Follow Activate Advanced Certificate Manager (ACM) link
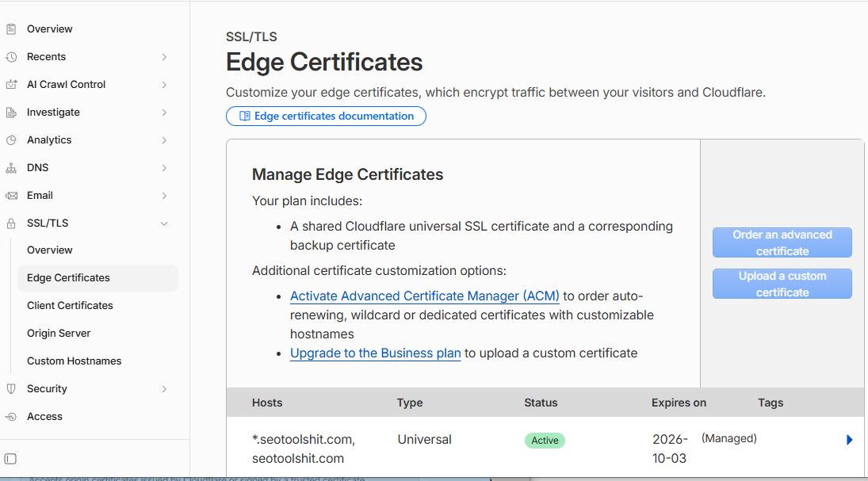This screenshot has height=481, width=868. pos(425,296)
